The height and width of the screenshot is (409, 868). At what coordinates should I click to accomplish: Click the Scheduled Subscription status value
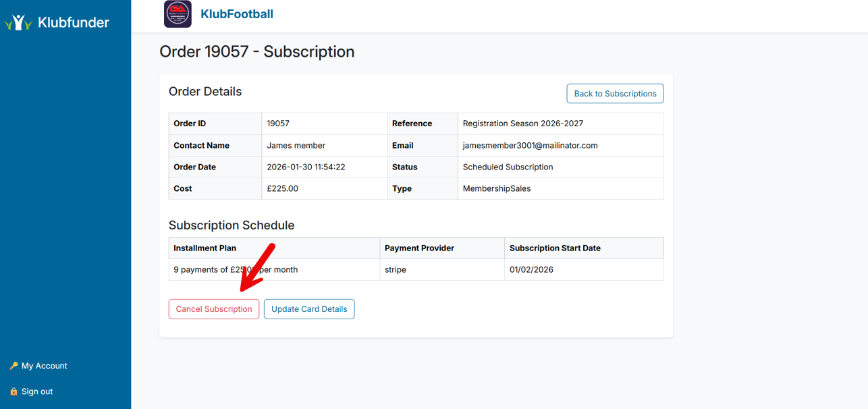pos(508,167)
